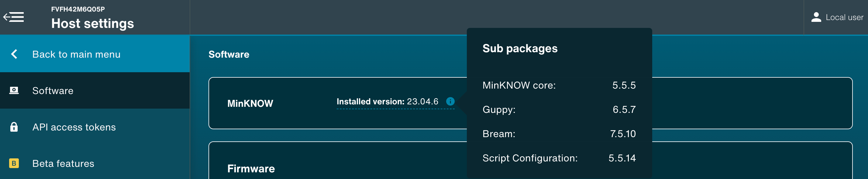Click the back chevron arrow icon
The image size is (868, 179).
tap(14, 54)
